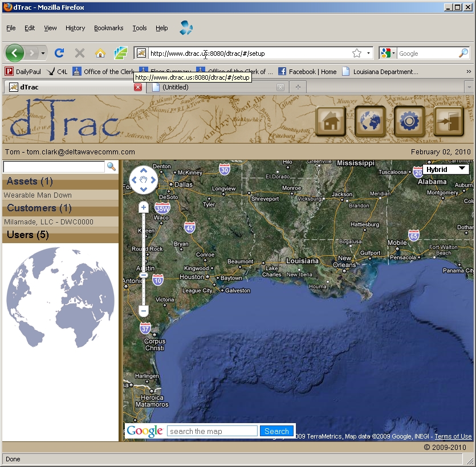Expand the Assets (1) section
Screen dimensions: 476x467
pyautogui.click(x=30, y=182)
